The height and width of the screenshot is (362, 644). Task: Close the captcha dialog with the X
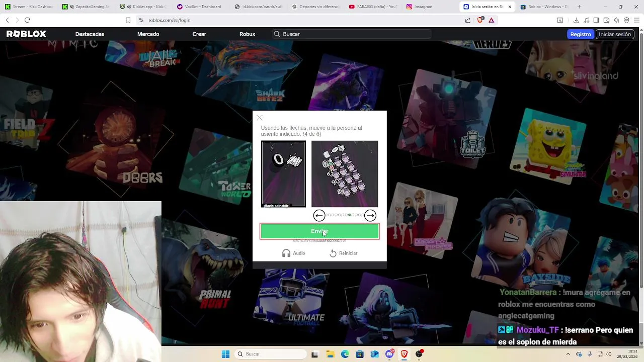260,118
